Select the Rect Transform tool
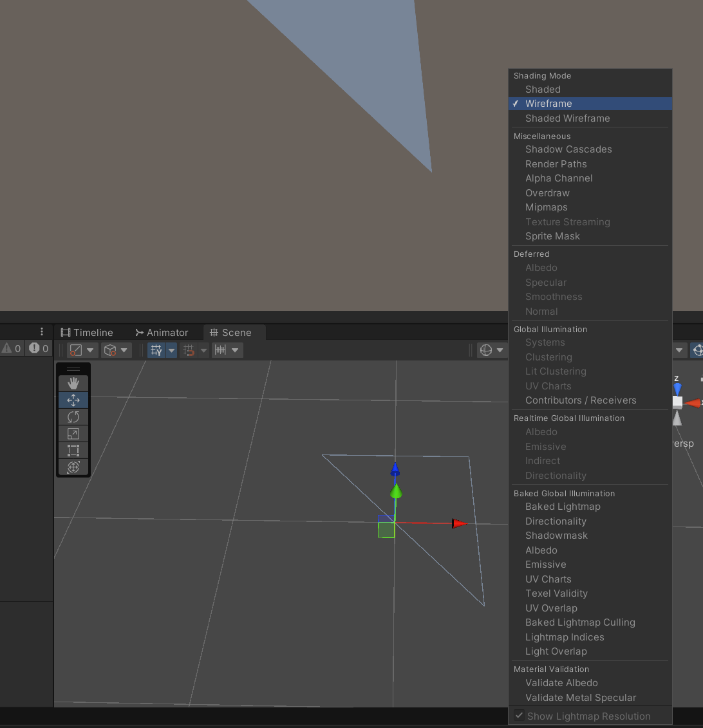The image size is (703, 728). click(x=73, y=450)
